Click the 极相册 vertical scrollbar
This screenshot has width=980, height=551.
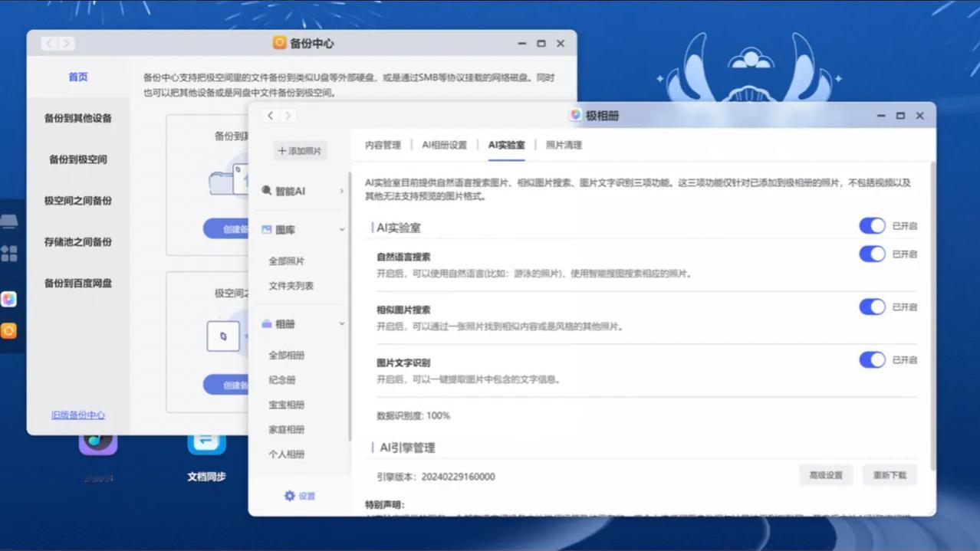pos(932,314)
